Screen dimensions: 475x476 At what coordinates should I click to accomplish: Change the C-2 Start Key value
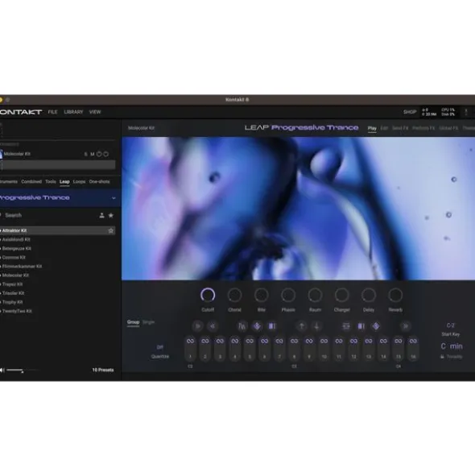[x=451, y=325]
